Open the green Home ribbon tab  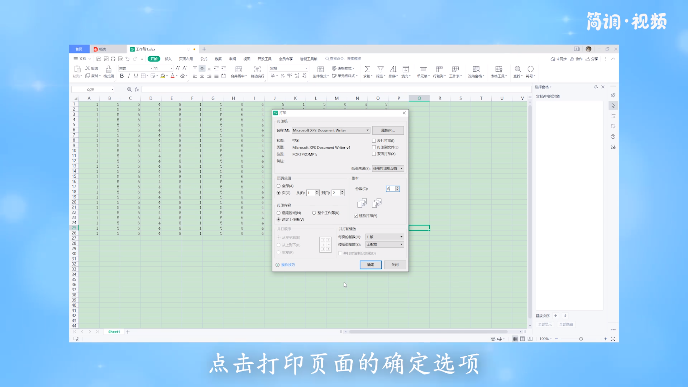[154, 59]
